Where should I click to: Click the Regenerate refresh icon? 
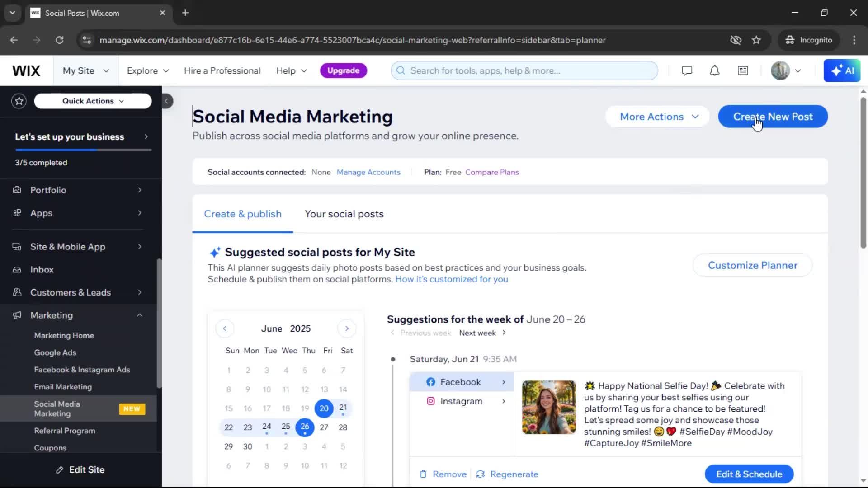tap(481, 474)
